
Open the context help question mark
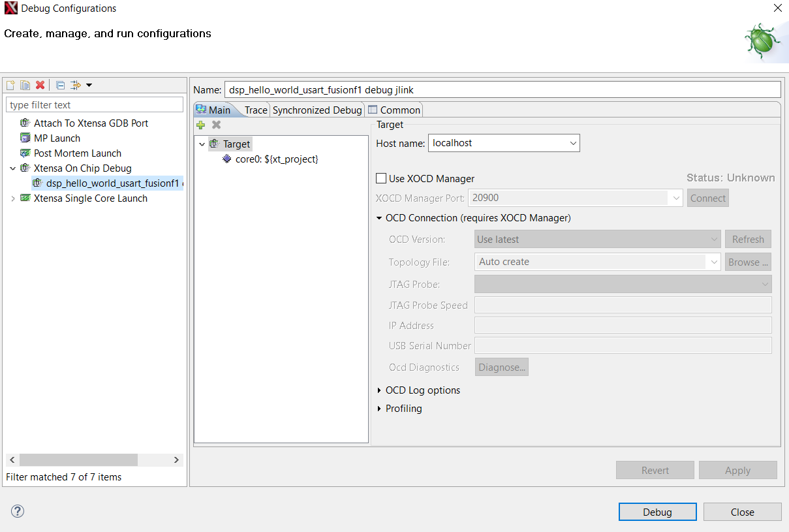pos(18,511)
